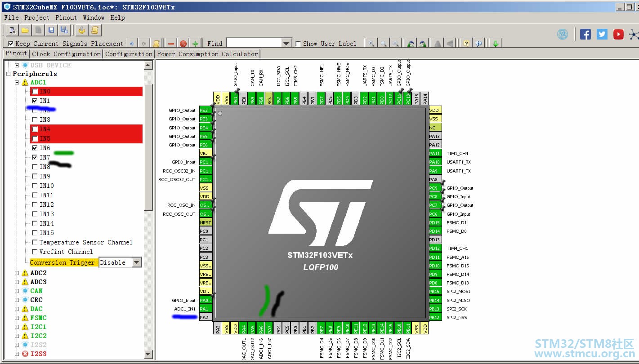
Task: Open the Window menu
Action: [94, 18]
